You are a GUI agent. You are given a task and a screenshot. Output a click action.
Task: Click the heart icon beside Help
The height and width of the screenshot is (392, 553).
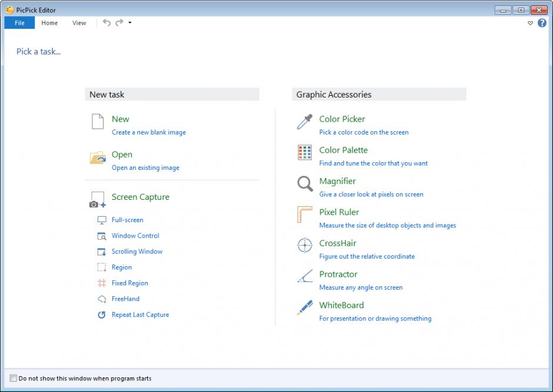[530, 24]
